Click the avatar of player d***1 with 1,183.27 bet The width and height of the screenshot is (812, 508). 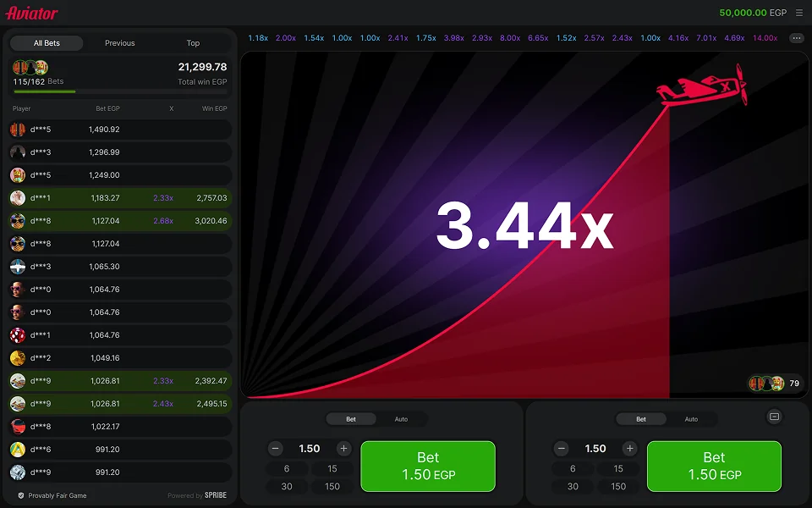18,198
